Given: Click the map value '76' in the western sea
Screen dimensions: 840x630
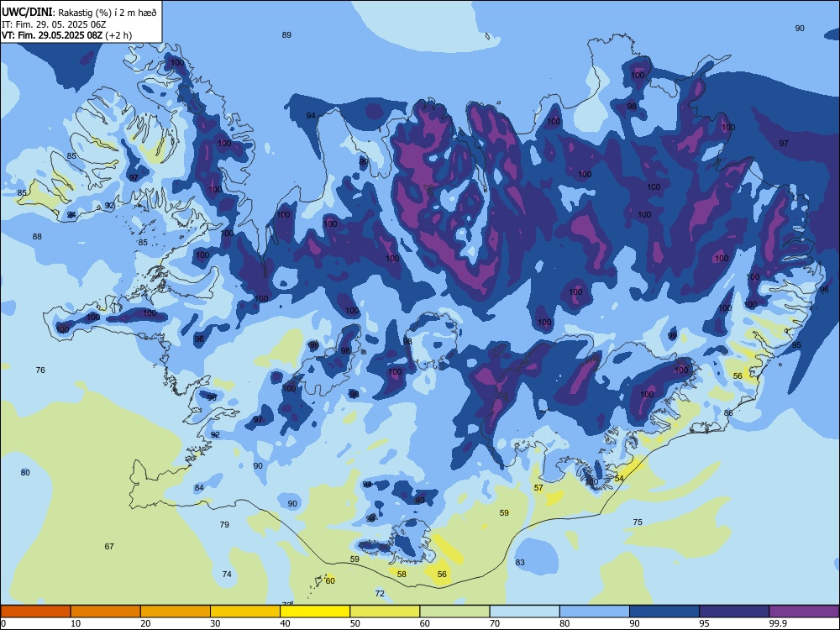Looking at the screenshot, I should [x=40, y=370].
